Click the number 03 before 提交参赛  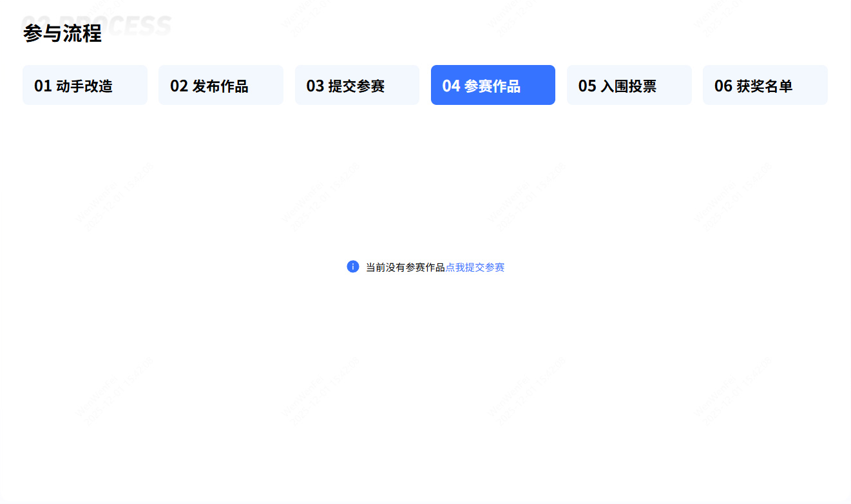coord(315,86)
